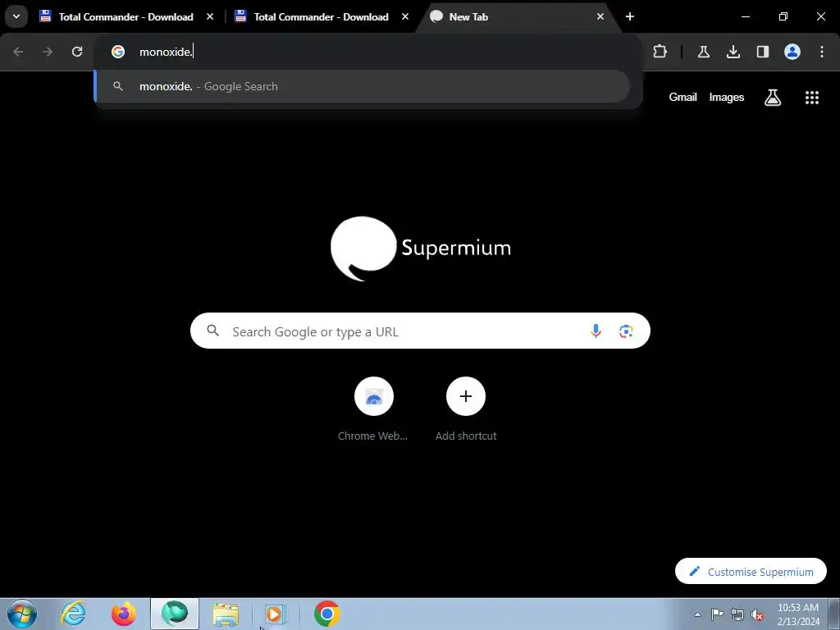
Task: Focus the 'Search Google or type a URL' box
Action: 420,331
